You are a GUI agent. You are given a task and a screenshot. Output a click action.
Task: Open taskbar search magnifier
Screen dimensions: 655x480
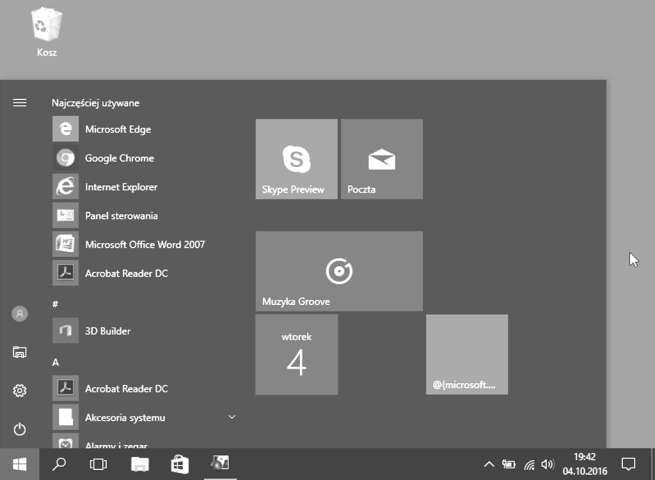(x=59, y=464)
